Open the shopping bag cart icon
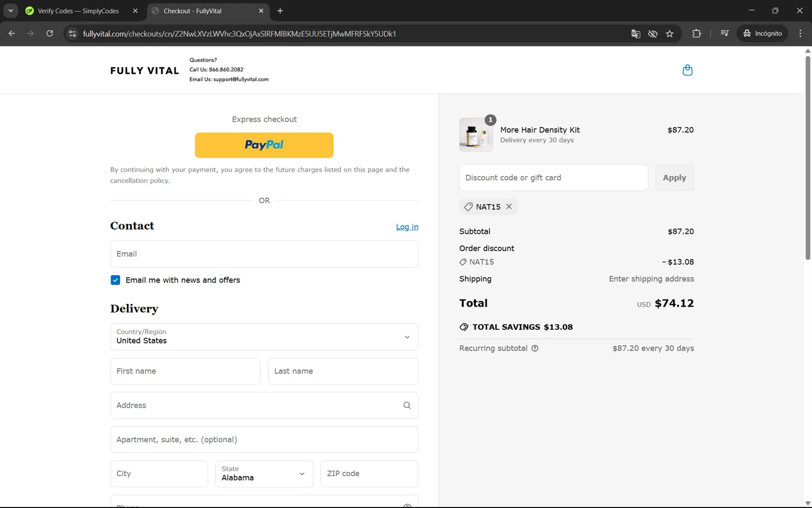Screen dimensions: 812x508 click(687, 70)
